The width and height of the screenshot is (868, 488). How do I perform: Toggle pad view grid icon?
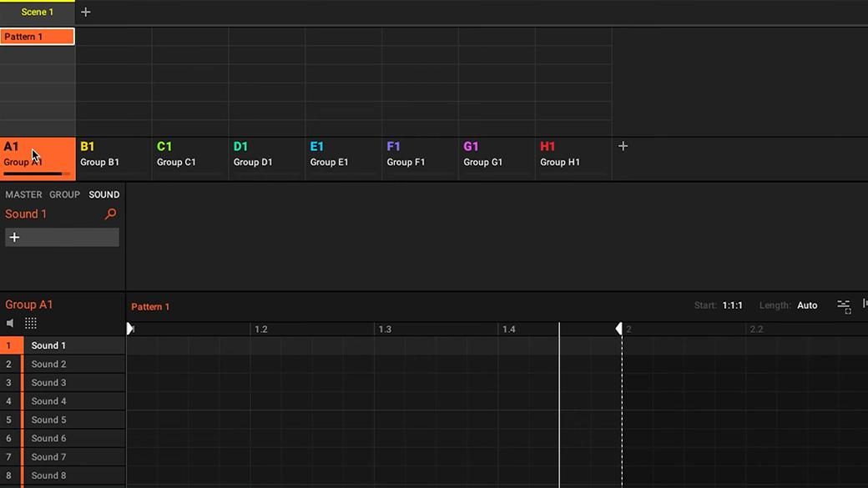coord(31,323)
